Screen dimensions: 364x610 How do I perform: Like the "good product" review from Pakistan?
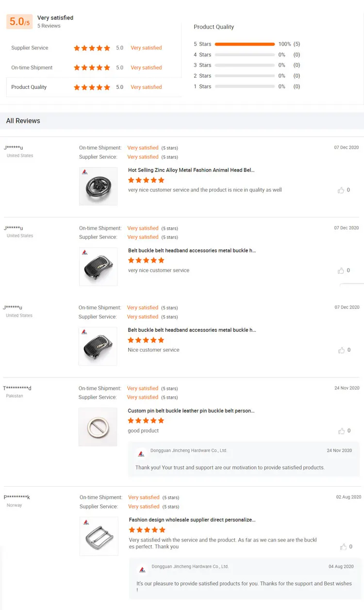click(x=341, y=431)
